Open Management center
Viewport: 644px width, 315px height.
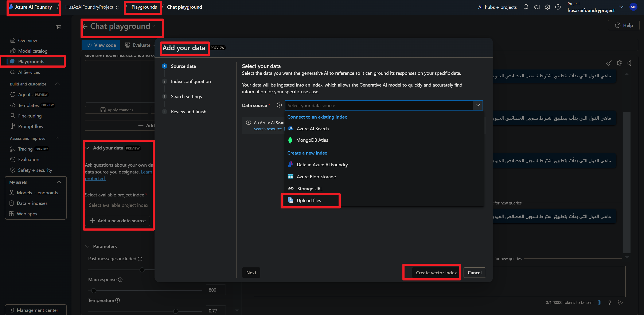(x=35, y=310)
